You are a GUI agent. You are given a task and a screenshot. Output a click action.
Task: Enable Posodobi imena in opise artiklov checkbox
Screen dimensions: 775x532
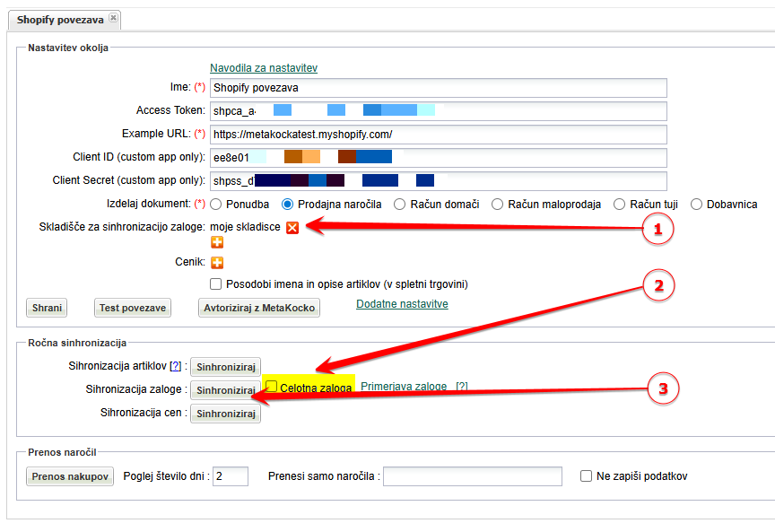215,284
